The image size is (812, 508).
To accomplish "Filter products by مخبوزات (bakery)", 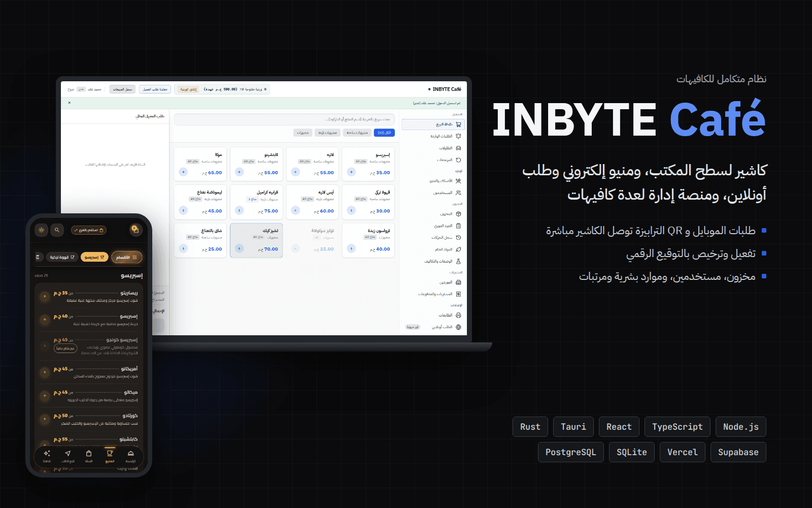I will (x=303, y=133).
